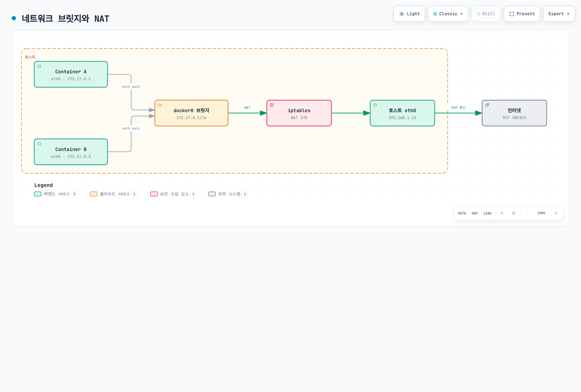
Task: Select the 호스트 eth0 node
Action: [402, 113]
